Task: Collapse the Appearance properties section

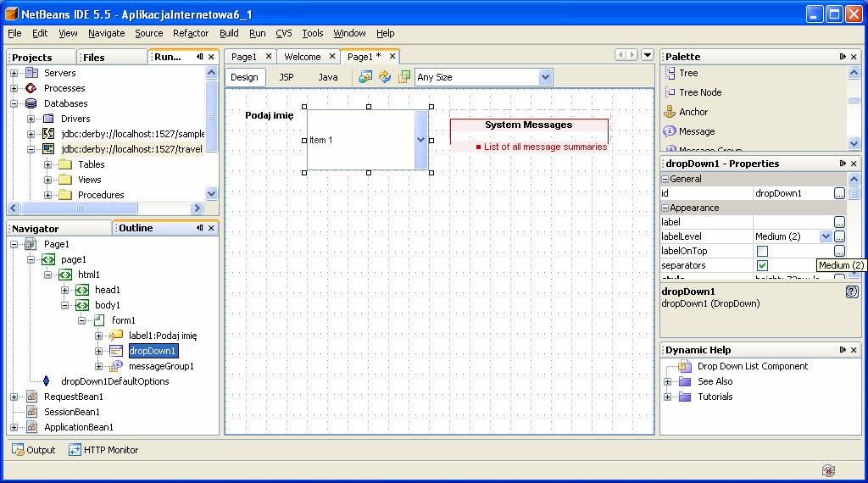Action: 665,208
